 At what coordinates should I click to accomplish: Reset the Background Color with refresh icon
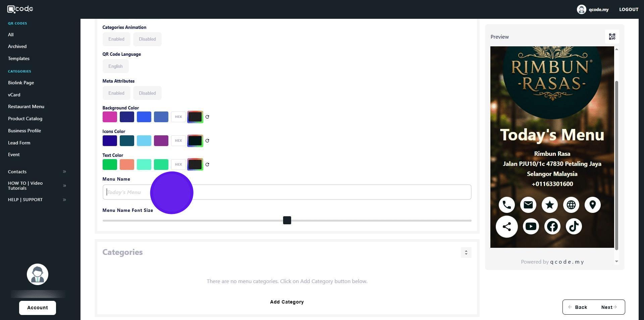207,117
